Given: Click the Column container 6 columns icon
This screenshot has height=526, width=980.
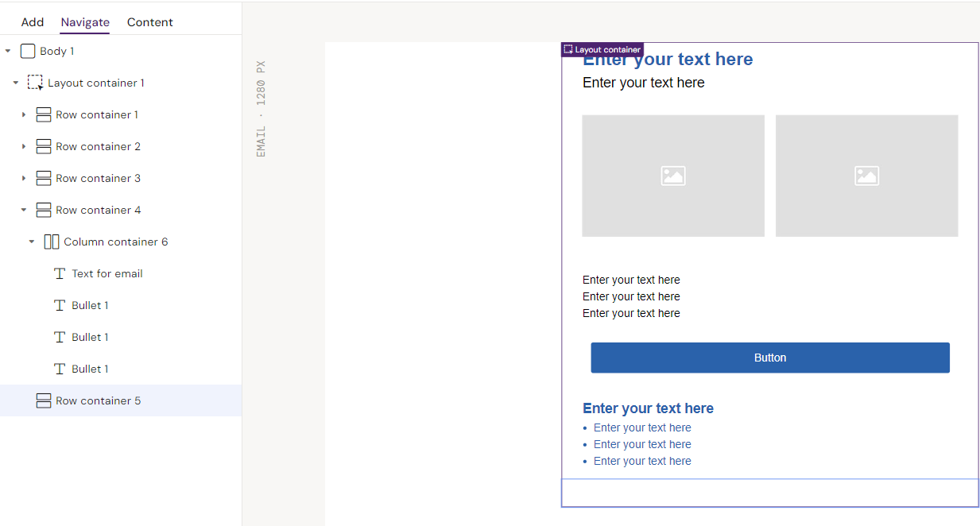Looking at the screenshot, I should 52,242.
